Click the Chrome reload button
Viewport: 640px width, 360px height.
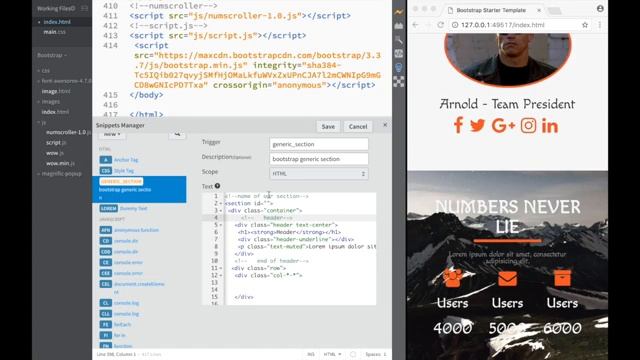tap(441, 25)
